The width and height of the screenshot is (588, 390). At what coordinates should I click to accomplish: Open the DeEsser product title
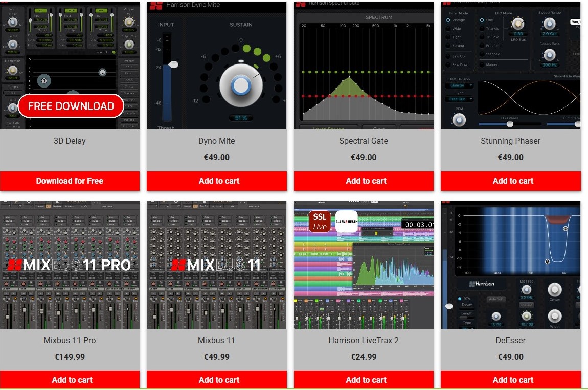pyautogui.click(x=511, y=340)
